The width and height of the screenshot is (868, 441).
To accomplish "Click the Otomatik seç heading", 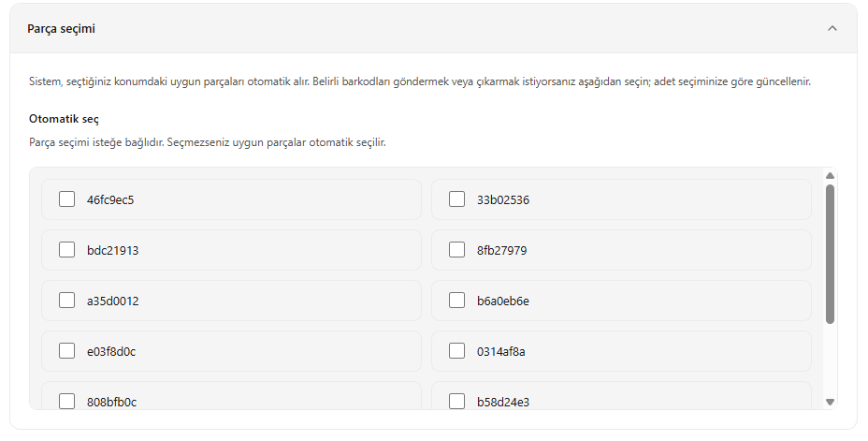I will coord(64,119).
